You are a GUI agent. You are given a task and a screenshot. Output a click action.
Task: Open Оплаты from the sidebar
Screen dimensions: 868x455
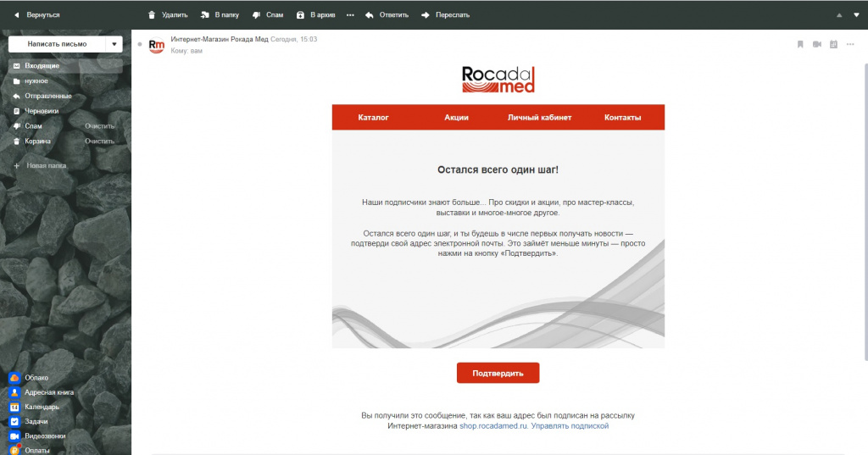coord(30,450)
